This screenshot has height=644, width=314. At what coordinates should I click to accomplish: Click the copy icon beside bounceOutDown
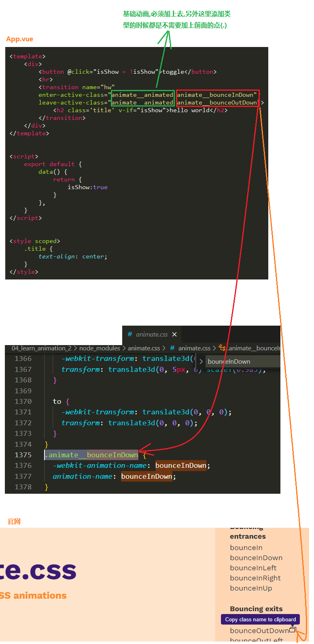293,630
